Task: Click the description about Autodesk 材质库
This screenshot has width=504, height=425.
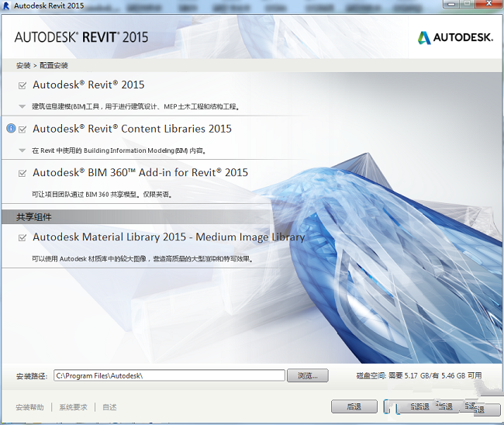Action: [x=143, y=258]
